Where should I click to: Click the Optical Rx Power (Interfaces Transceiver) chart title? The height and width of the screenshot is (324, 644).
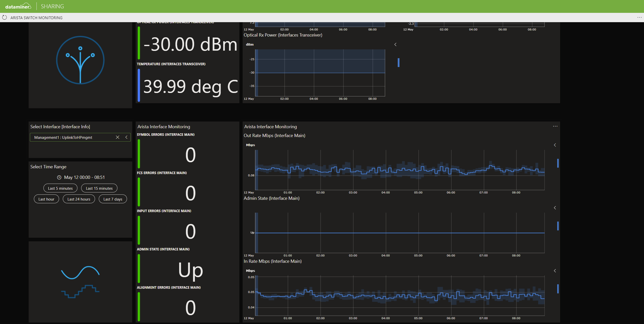coord(283,35)
